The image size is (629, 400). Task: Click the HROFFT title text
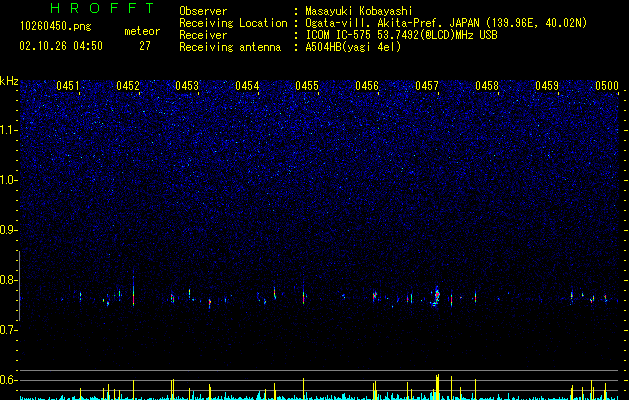[103, 8]
